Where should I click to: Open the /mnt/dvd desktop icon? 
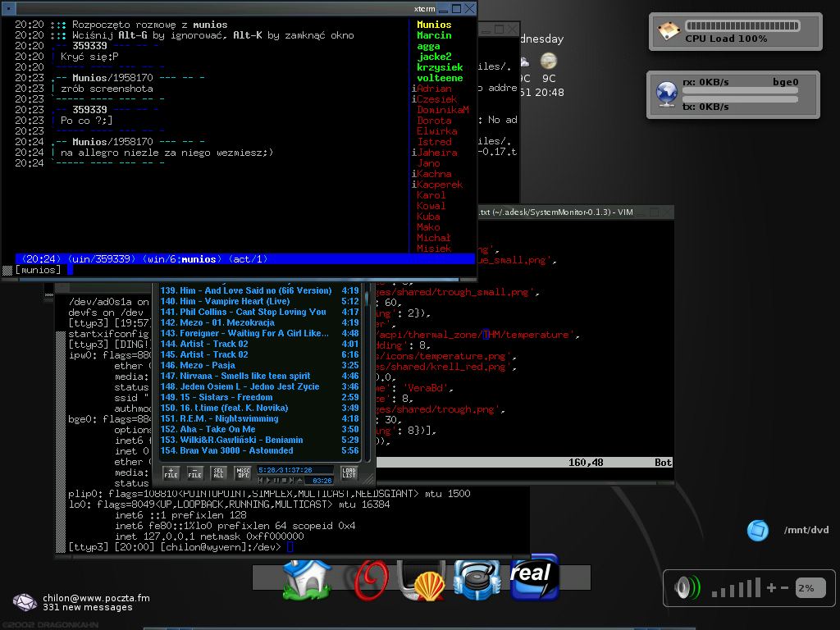757,530
